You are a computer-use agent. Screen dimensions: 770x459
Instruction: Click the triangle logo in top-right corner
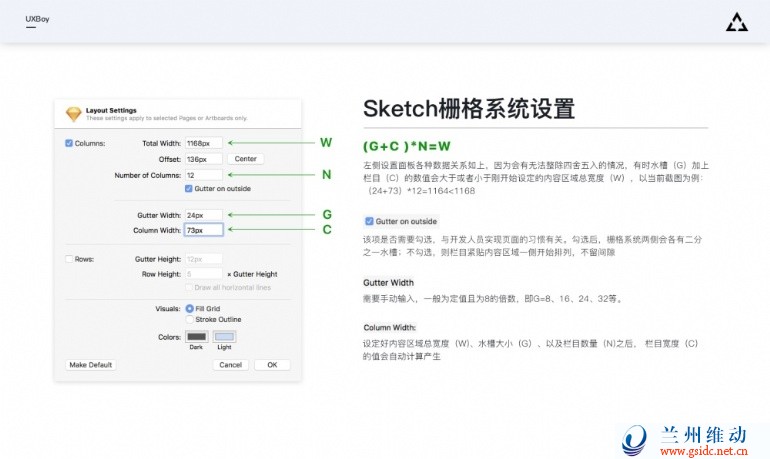point(736,21)
